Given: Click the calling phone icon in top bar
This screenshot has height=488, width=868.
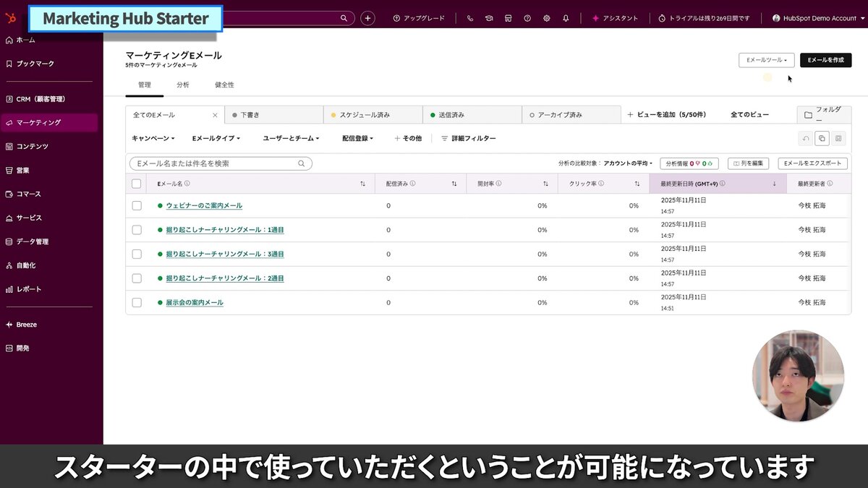Looking at the screenshot, I should click(x=471, y=17).
